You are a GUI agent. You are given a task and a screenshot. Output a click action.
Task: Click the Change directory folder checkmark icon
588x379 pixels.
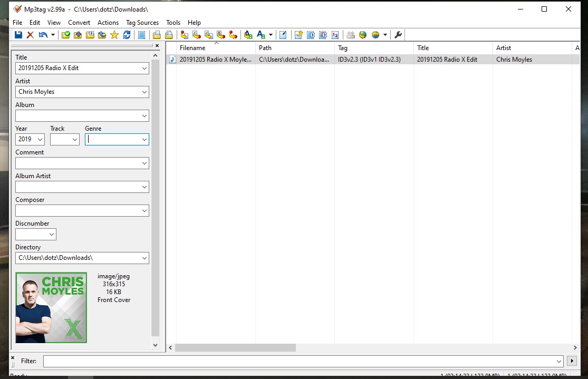pyautogui.click(x=65, y=35)
